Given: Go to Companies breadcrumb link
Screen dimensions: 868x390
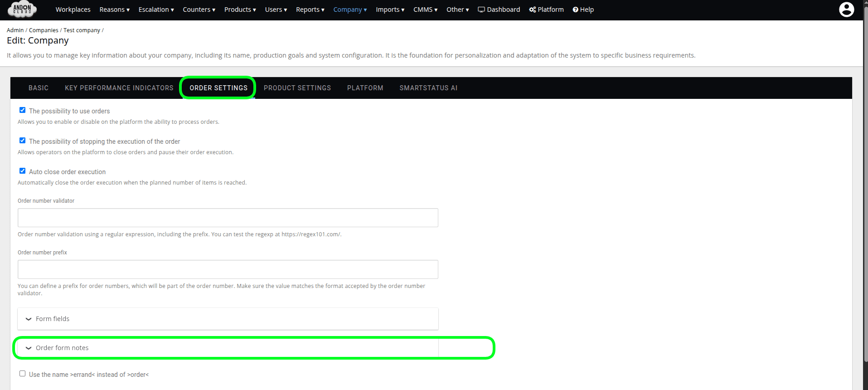Looking at the screenshot, I should pos(44,30).
